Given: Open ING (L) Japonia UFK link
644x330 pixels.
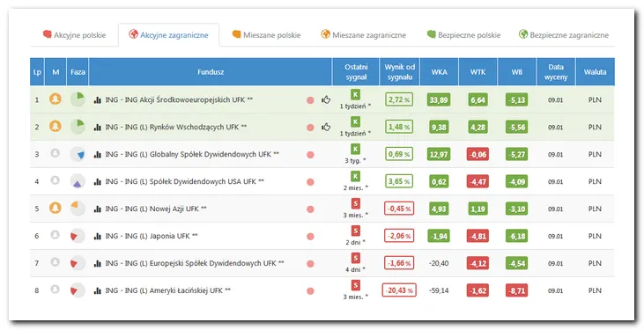Looking at the screenshot, I should pyautogui.click(x=152, y=236).
